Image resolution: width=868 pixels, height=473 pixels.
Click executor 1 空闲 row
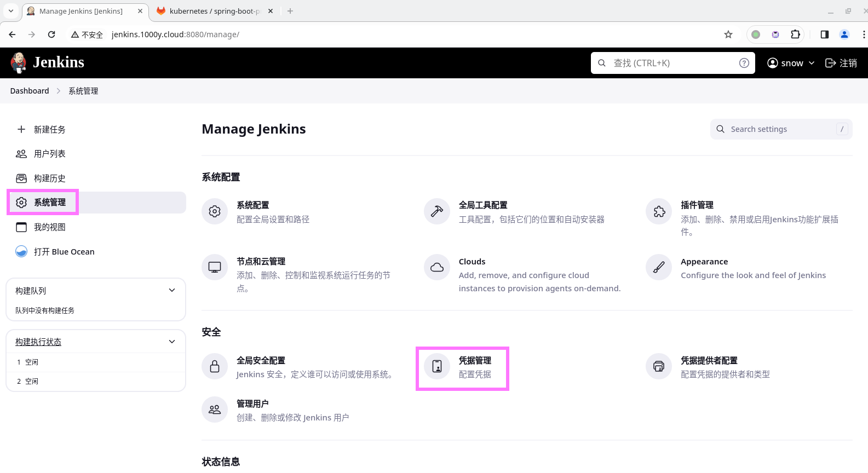(x=96, y=362)
